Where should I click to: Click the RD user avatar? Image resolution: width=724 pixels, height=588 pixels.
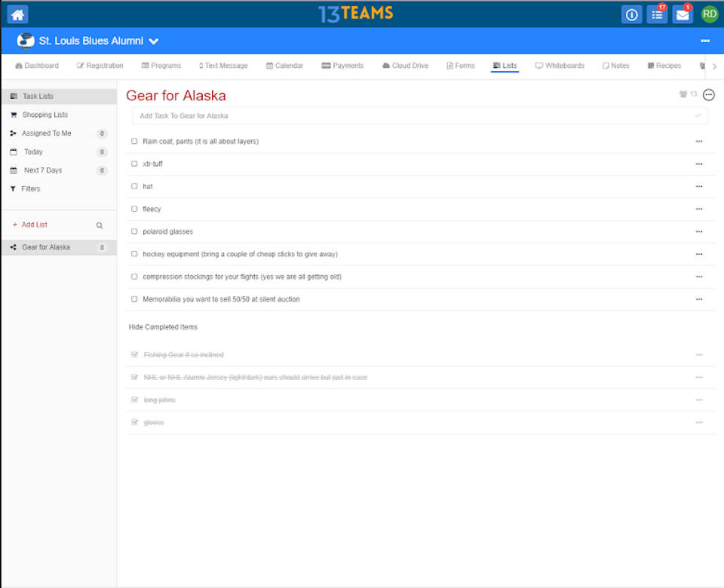709,14
